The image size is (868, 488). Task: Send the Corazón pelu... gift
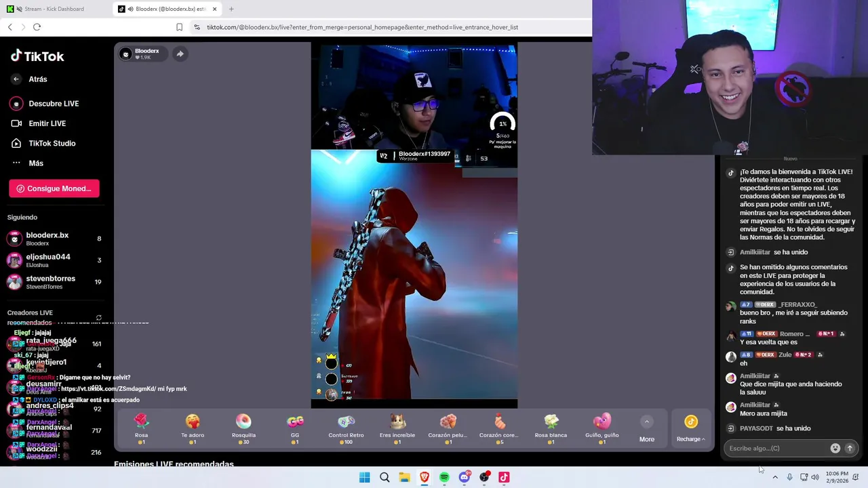(x=448, y=428)
